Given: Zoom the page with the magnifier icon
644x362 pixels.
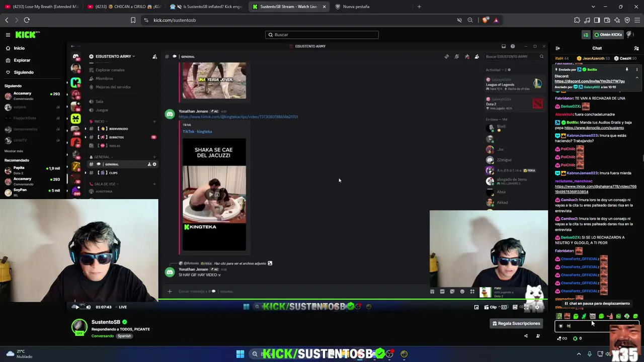Looking at the screenshot, I should pos(470,20).
